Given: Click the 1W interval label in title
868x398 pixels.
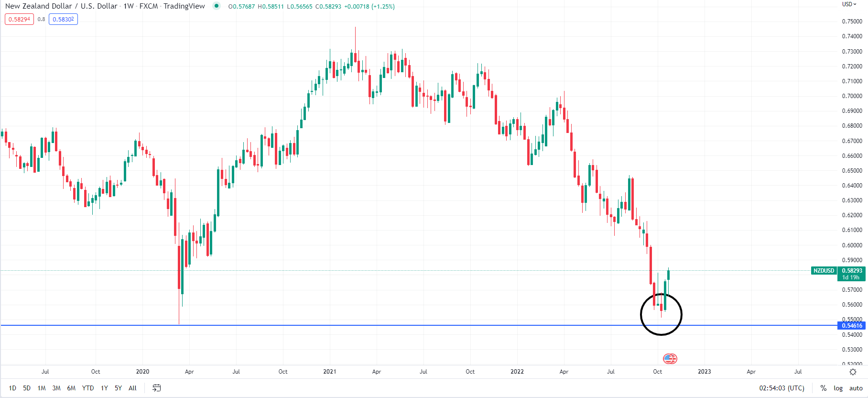Looking at the screenshot, I should [129, 6].
